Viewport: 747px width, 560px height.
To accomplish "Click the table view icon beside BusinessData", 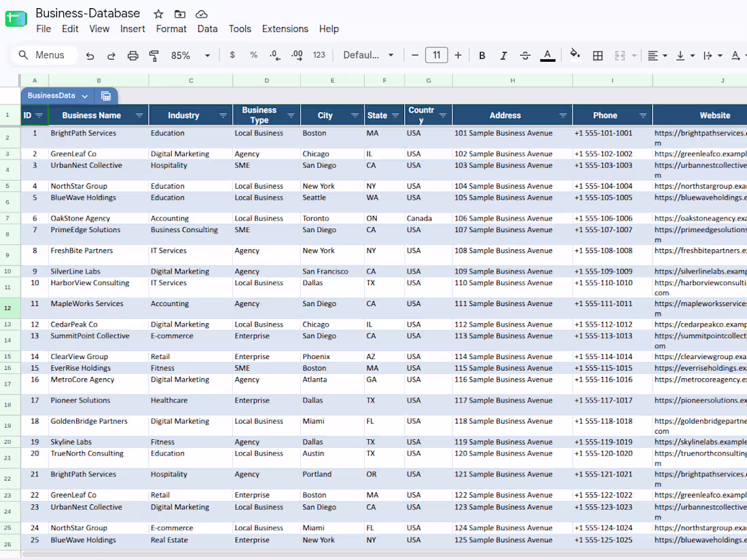I will (106, 96).
